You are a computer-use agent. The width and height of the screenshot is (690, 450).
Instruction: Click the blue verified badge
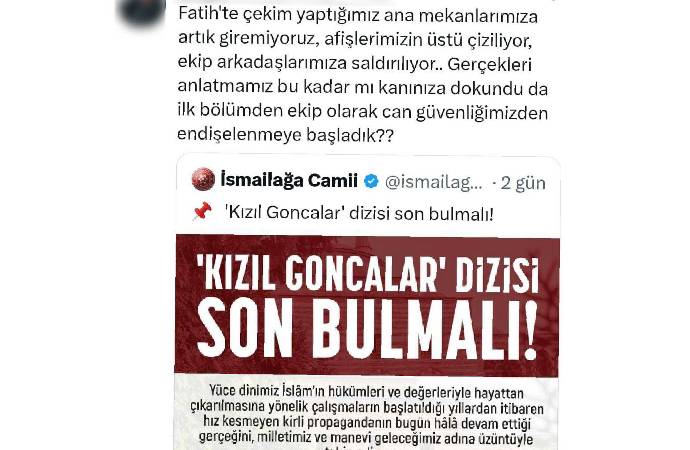[x=371, y=181]
